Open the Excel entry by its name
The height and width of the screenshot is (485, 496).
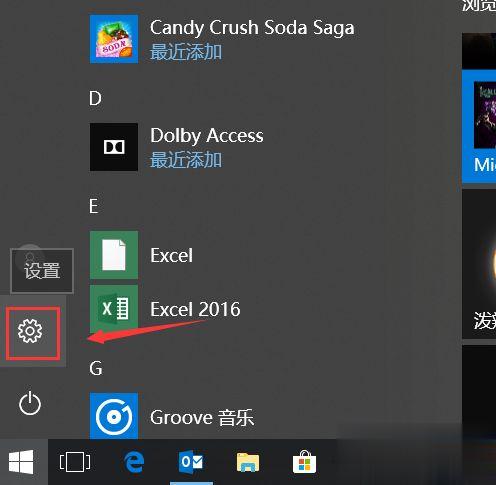pyautogui.click(x=171, y=256)
